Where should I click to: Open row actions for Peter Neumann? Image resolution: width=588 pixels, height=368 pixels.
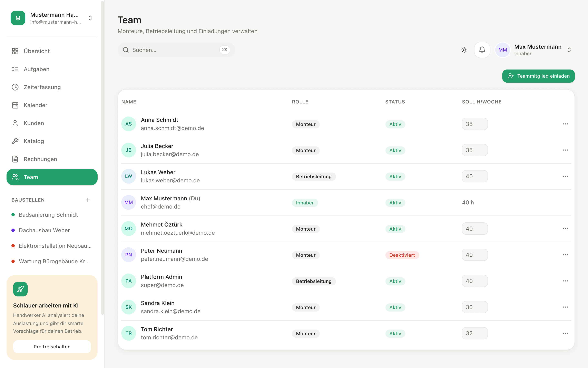click(x=565, y=255)
